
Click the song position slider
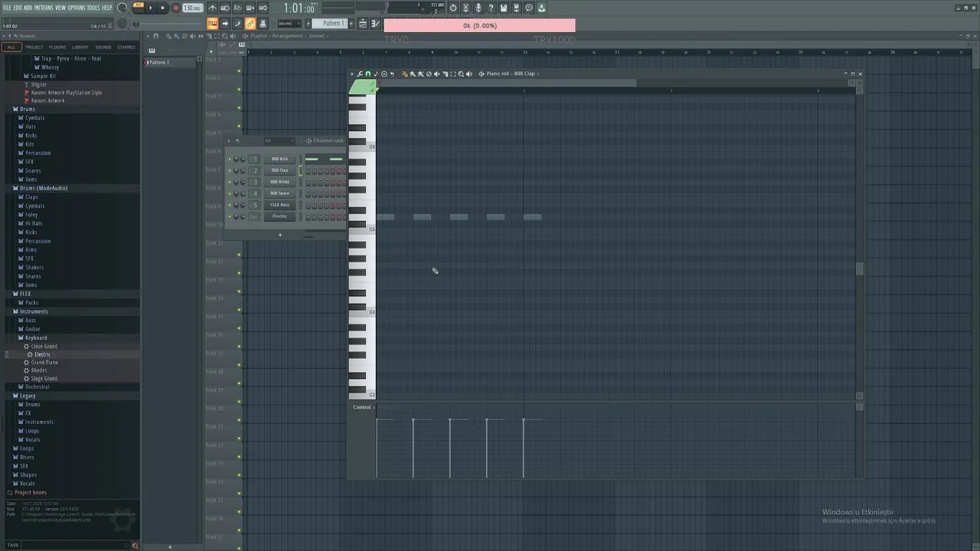[168, 24]
